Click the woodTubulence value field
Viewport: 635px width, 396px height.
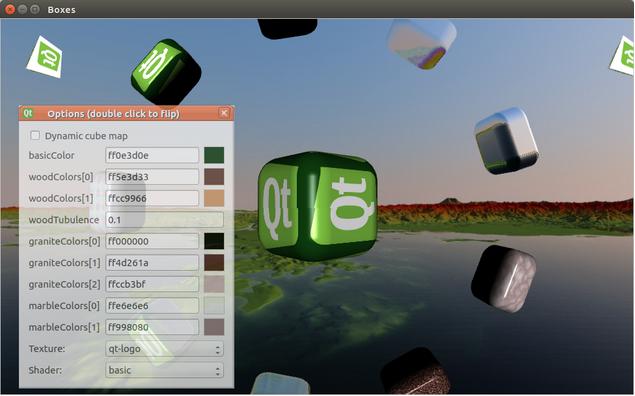(x=164, y=219)
